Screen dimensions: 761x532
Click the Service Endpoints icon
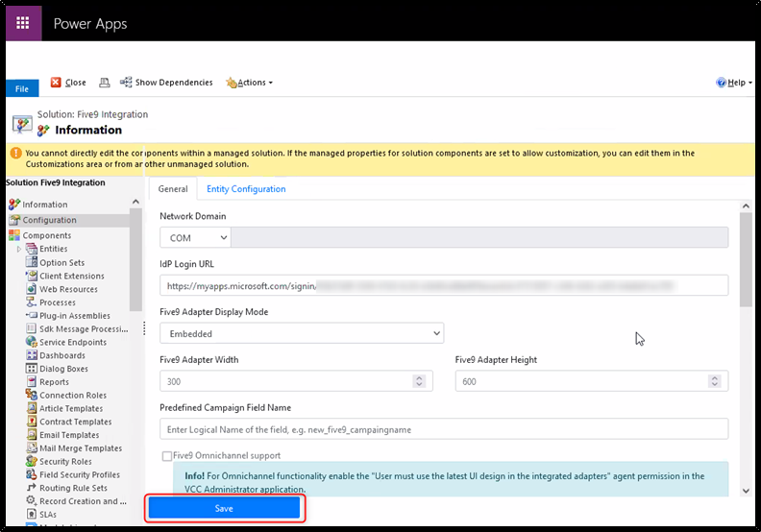32,342
